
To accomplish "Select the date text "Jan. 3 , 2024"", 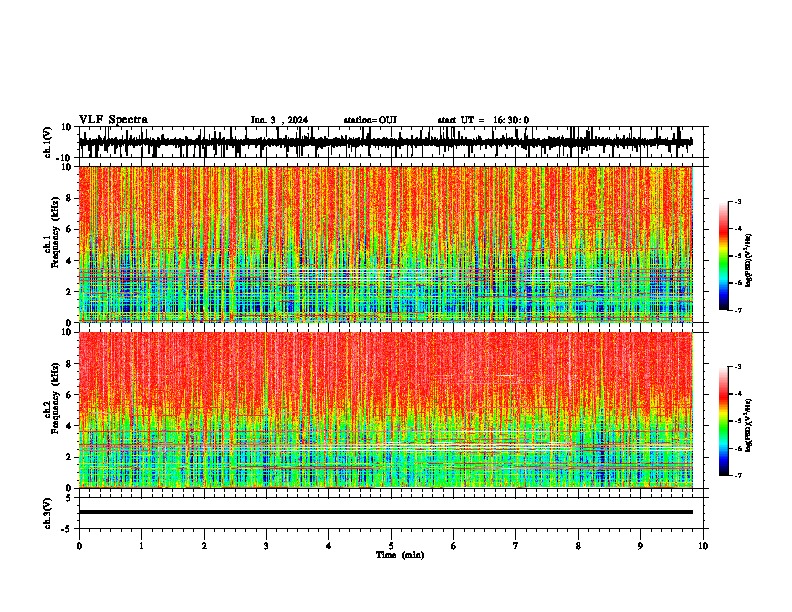I will tap(279, 120).
